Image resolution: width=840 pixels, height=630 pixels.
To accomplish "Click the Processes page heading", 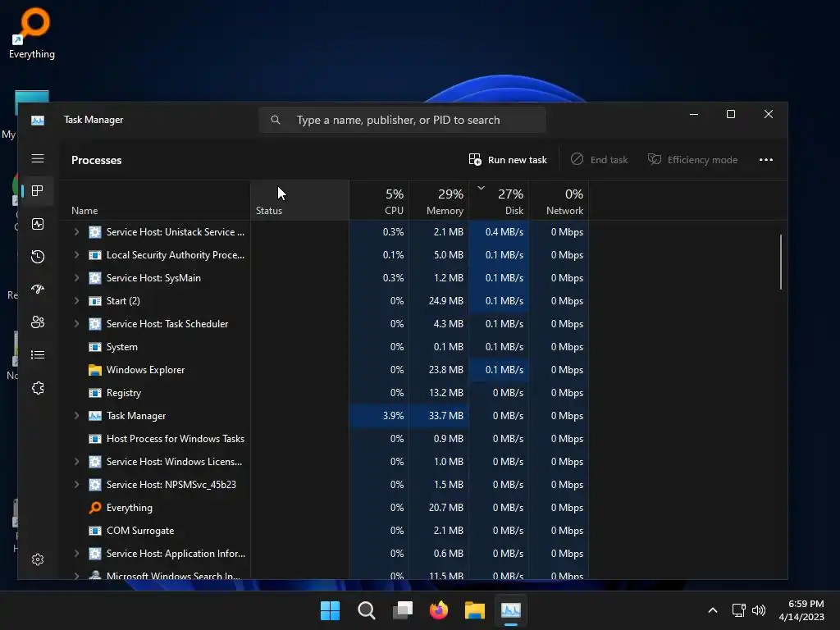I will (97, 160).
